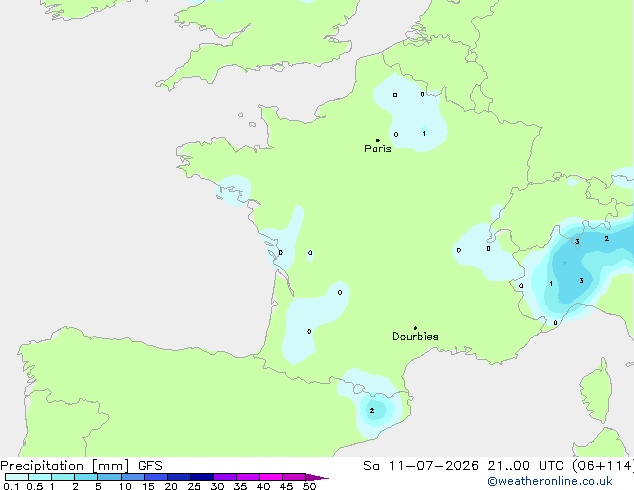Image resolution: width=634 pixels, height=490 pixels.
Task: Click the 'Precipitation [mm] GFS' title
Action: [81, 466]
